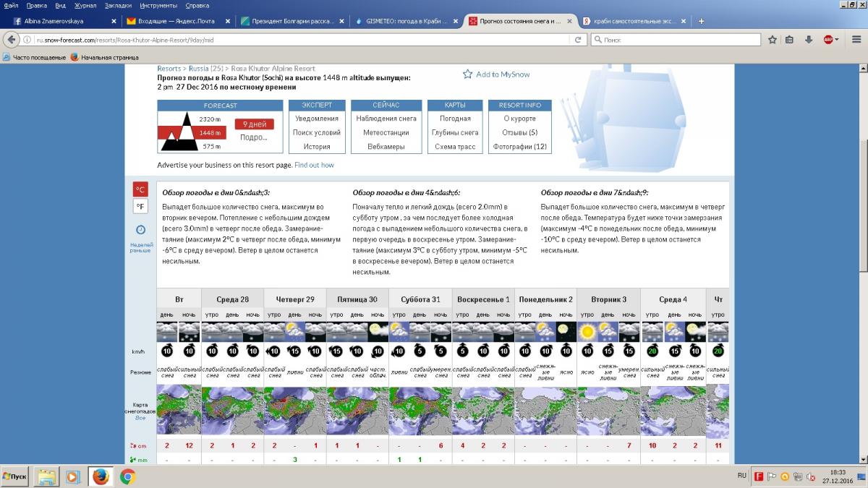Image resolution: width=868 pixels, height=488 pixels.
Task: Click the RU language indicator in the tray
Action: [741, 476]
